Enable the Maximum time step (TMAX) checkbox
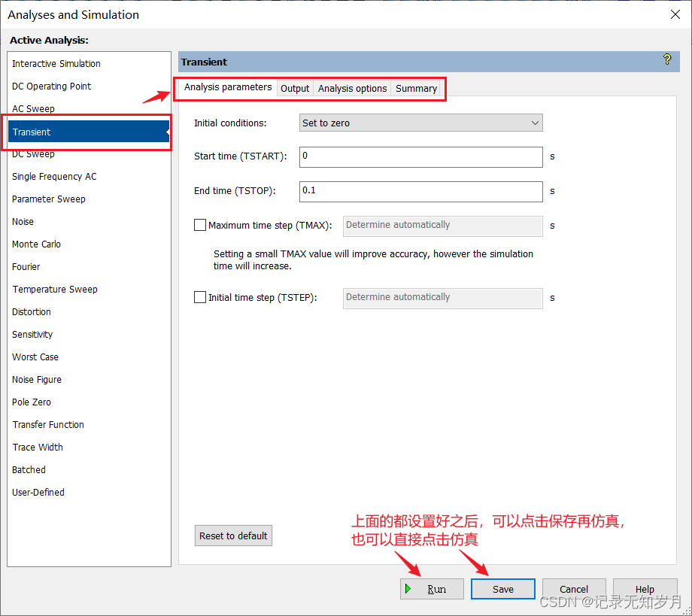 200,225
